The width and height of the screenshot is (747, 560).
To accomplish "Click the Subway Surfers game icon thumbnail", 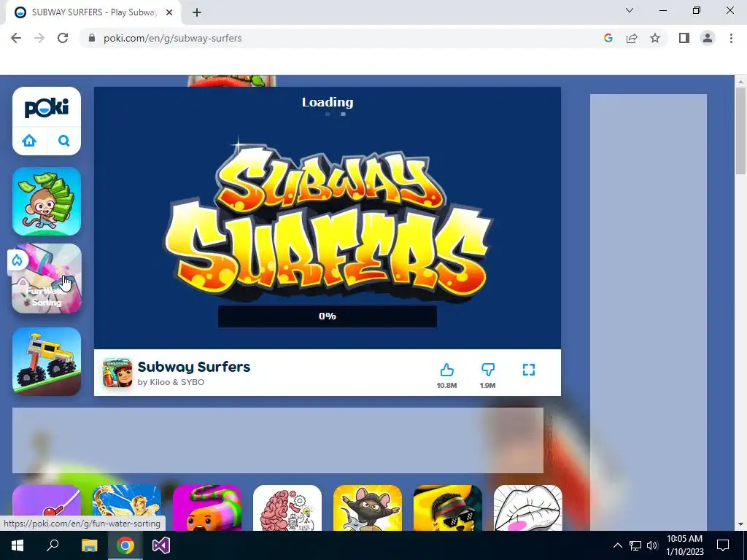I will pos(117,373).
